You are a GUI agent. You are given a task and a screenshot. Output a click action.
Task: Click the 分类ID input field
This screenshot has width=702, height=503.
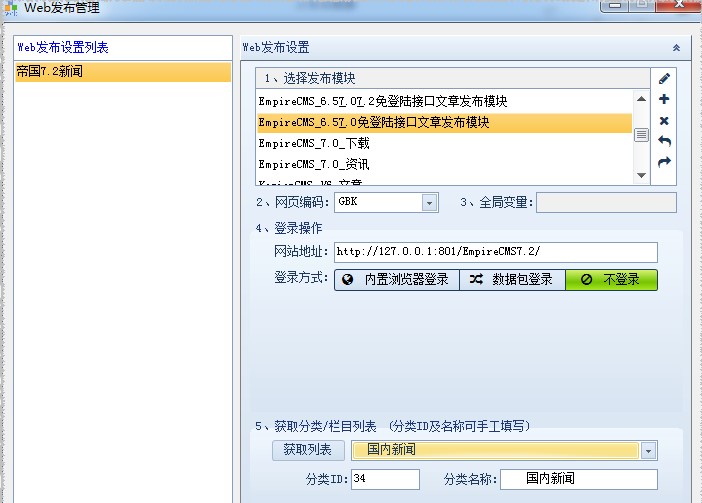(x=385, y=479)
